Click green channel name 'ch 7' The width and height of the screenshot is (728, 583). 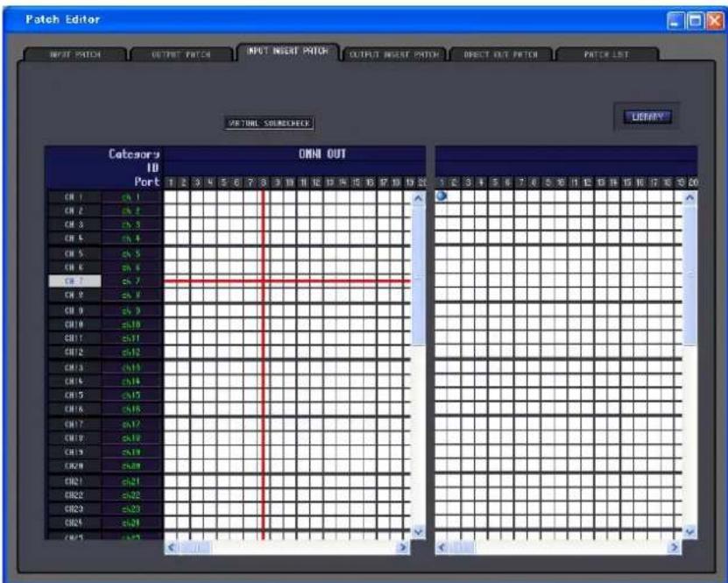tap(131, 281)
